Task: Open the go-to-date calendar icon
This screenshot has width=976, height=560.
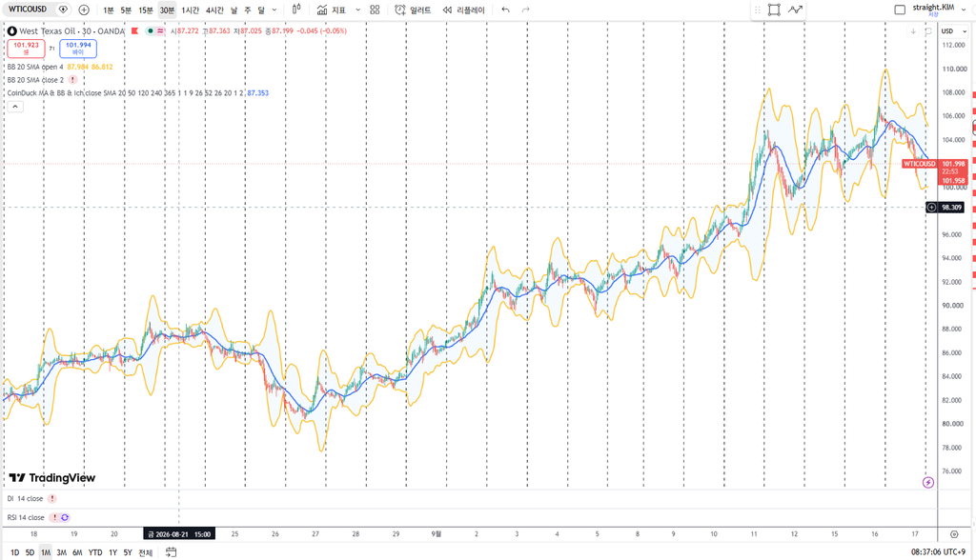Action: 172,552
